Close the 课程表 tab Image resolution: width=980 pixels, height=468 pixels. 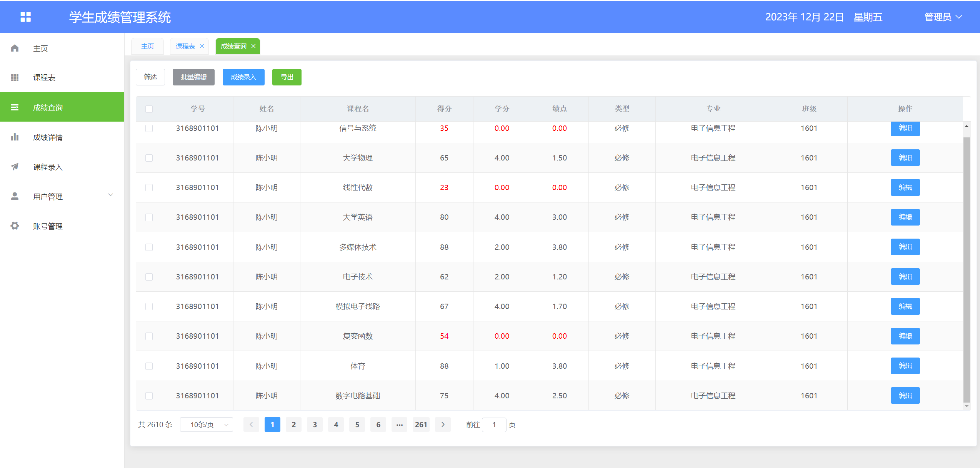click(202, 46)
